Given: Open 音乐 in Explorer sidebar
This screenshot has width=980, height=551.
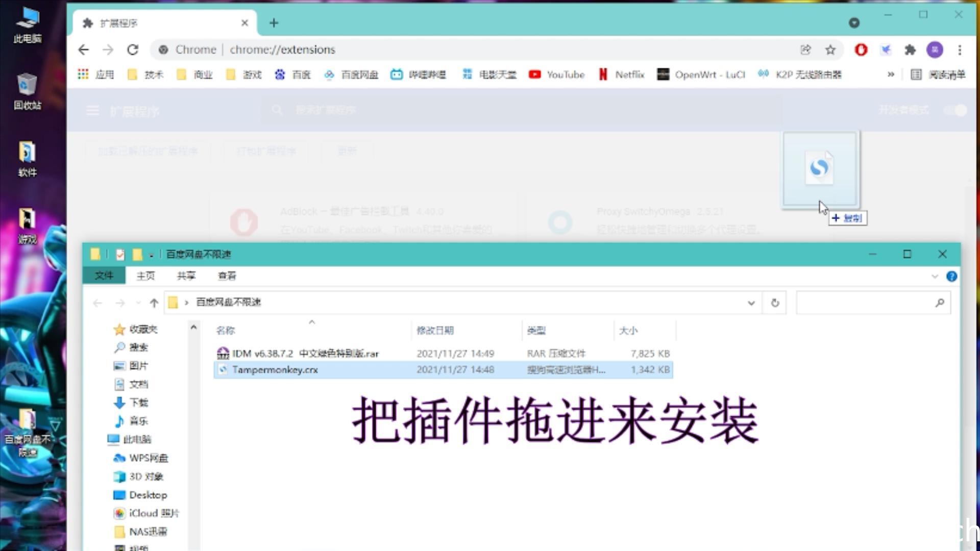Looking at the screenshot, I should click(131, 421).
